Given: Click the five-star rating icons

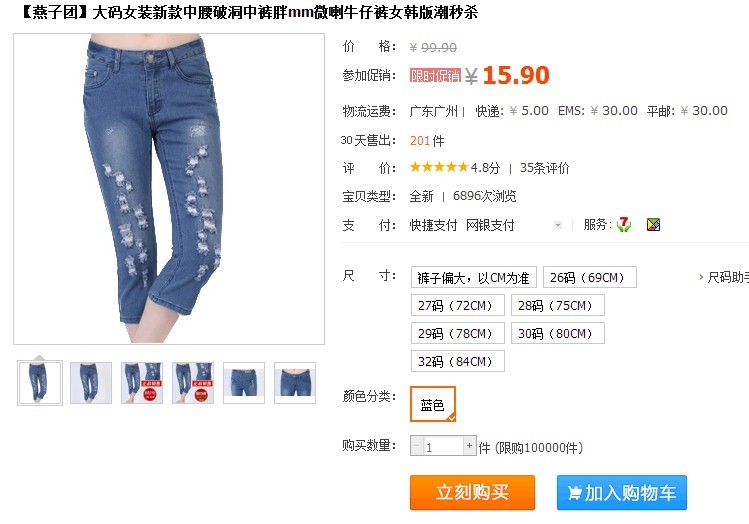Looking at the screenshot, I should (439, 167).
